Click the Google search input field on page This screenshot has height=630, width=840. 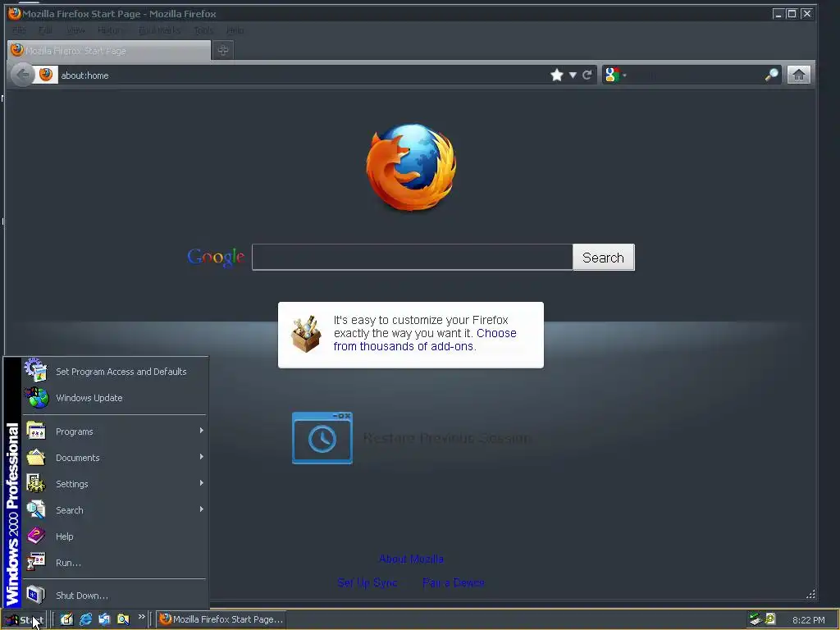coord(412,257)
